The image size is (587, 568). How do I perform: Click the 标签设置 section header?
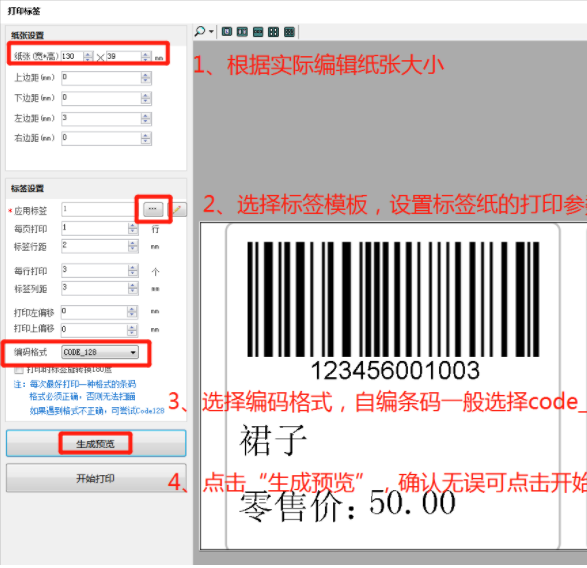click(x=27, y=188)
